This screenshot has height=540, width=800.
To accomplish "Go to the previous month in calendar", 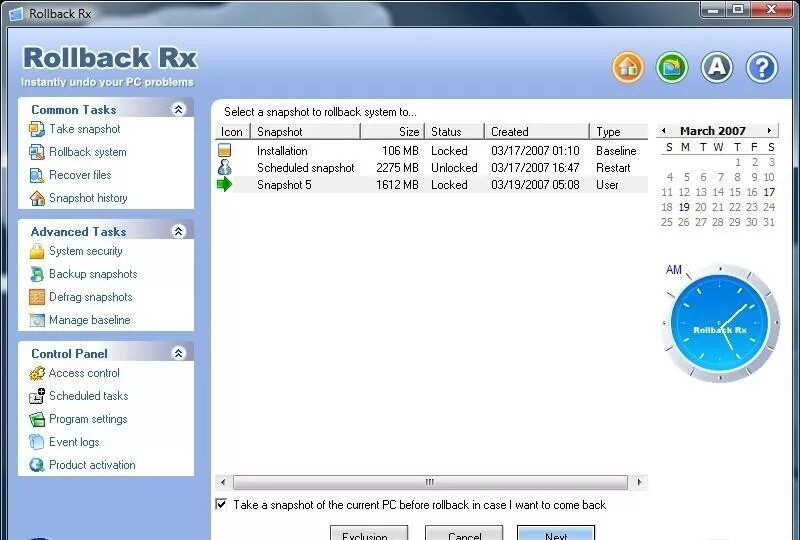I will 664,131.
